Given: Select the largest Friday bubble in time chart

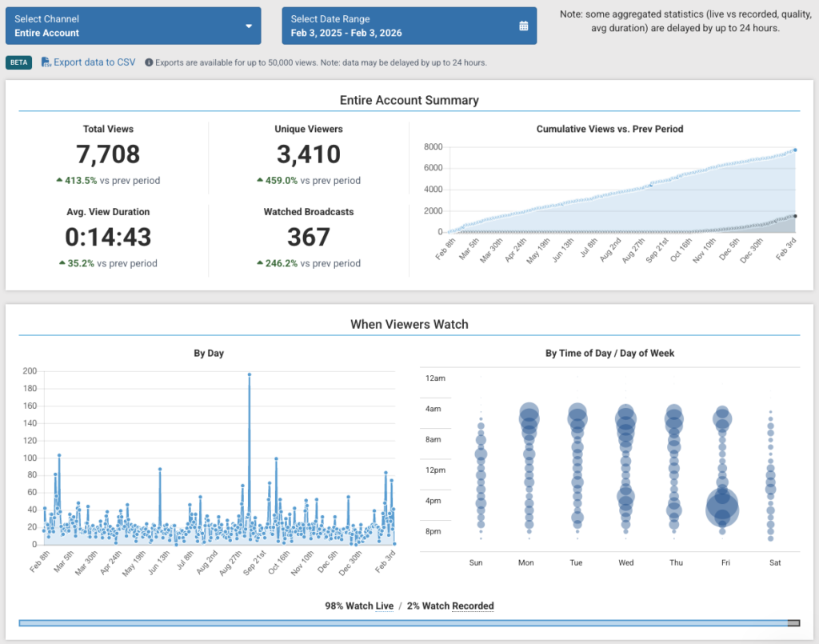Looking at the screenshot, I should (722, 507).
